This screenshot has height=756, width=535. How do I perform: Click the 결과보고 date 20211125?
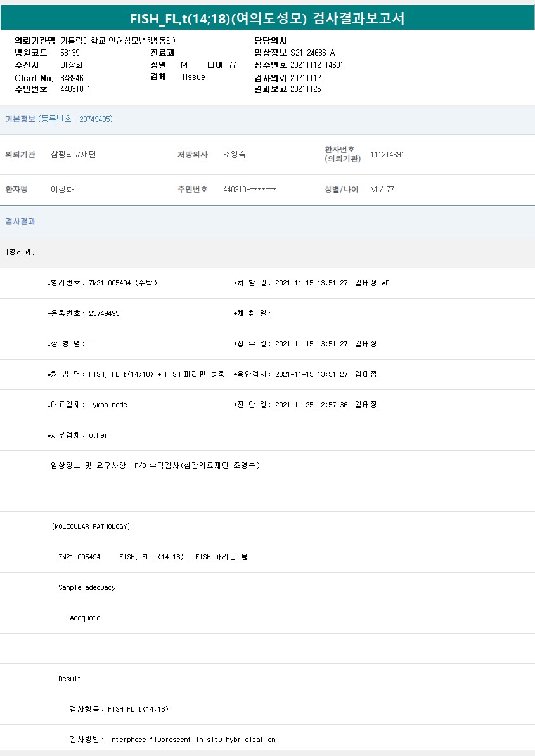click(306, 89)
